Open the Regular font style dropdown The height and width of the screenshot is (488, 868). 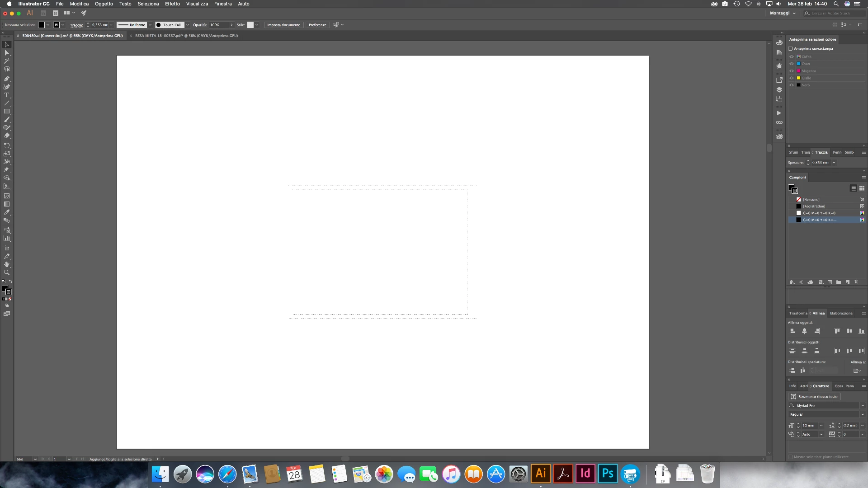click(x=862, y=414)
